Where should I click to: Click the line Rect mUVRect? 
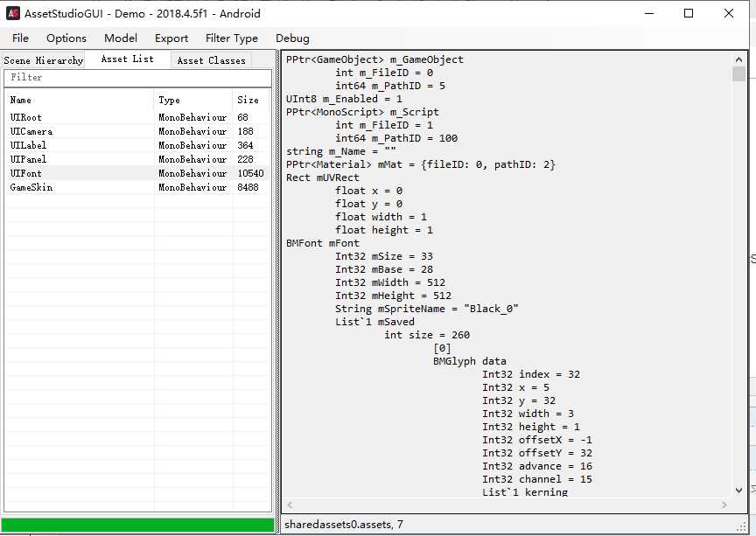[323, 178]
